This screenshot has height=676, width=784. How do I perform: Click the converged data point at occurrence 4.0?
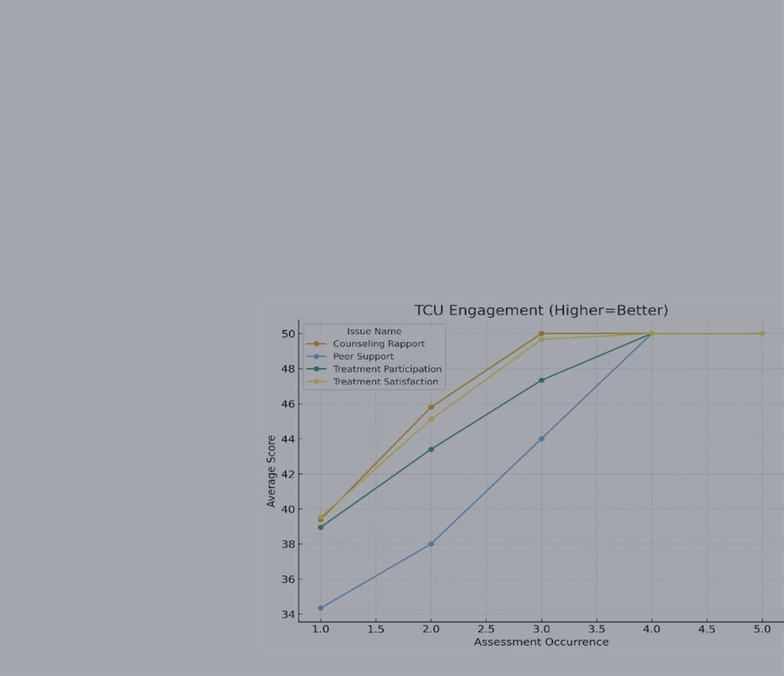tap(652, 333)
